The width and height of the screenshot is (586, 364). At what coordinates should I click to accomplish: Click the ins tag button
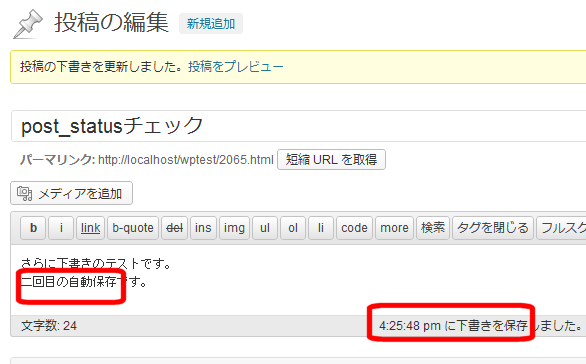coord(203,228)
